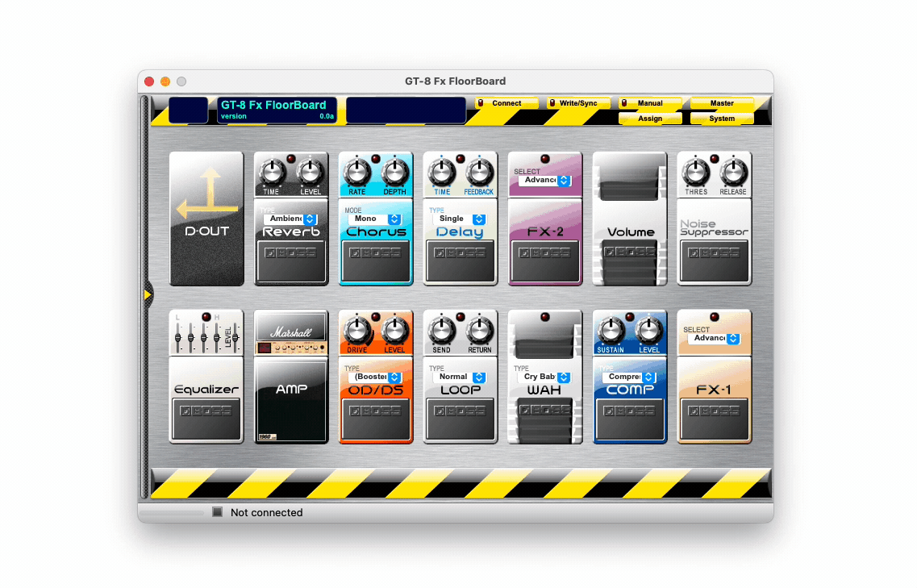Click the FX-1 pedal footswitch

point(714,419)
